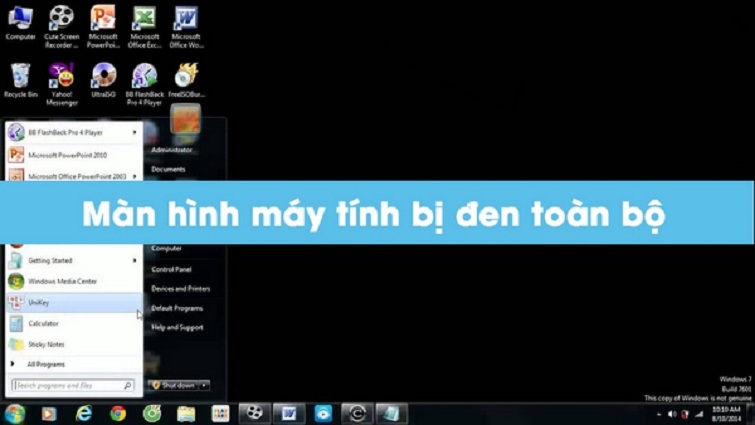Screen dimensions: 755x425
Task: Open Control Panel from the Start menu
Action: (171, 270)
